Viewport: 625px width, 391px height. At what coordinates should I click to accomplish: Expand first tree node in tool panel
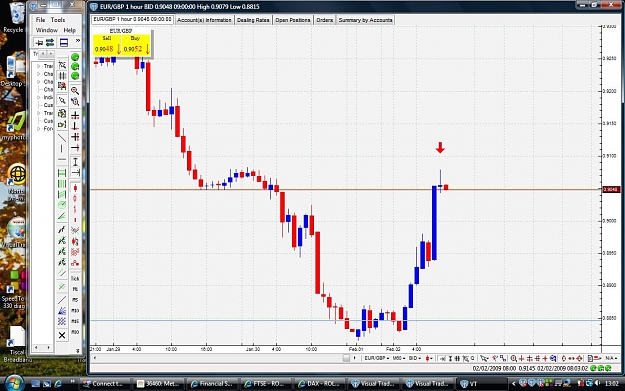[x=38, y=66]
